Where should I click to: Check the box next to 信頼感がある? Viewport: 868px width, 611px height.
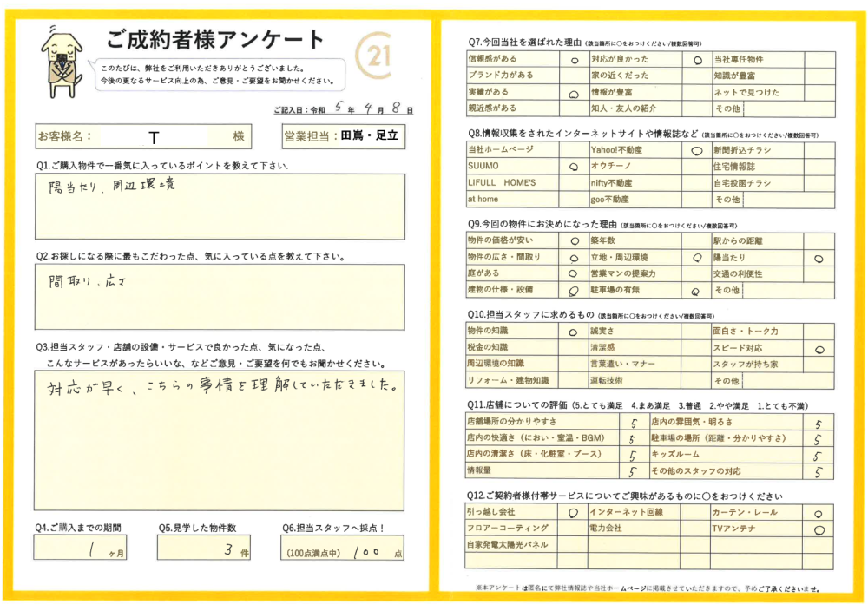point(573,61)
